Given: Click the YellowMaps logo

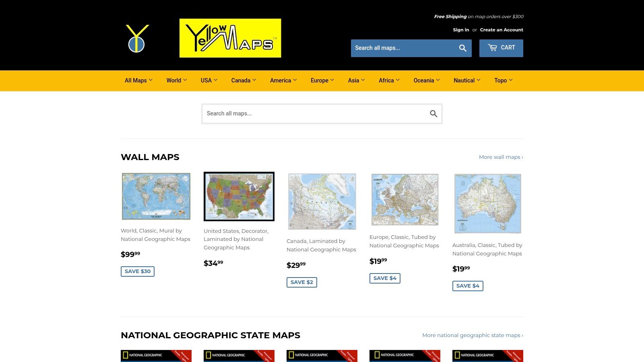Looking at the screenshot, I should tap(230, 38).
